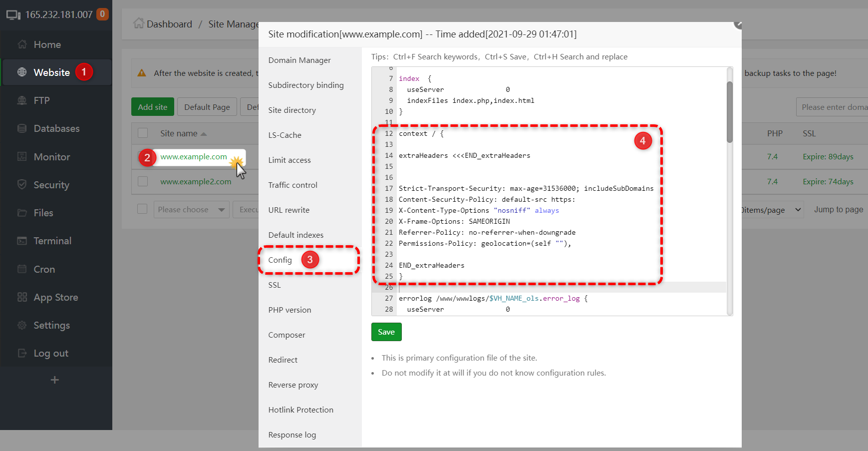The width and height of the screenshot is (868, 451).
Task: Tick the checkbox beside Please choose
Action: coord(143,209)
